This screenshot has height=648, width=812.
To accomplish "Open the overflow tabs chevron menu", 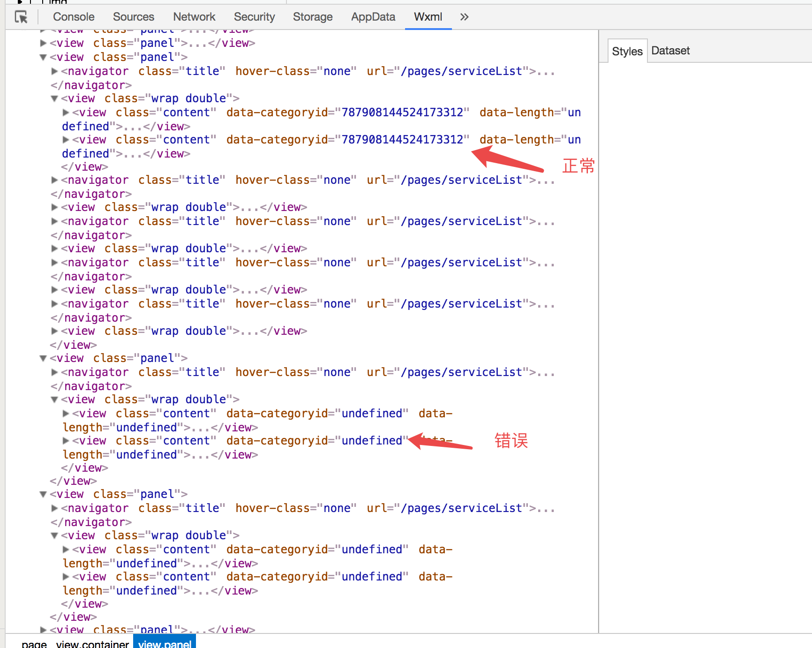I will pyautogui.click(x=464, y=17).
